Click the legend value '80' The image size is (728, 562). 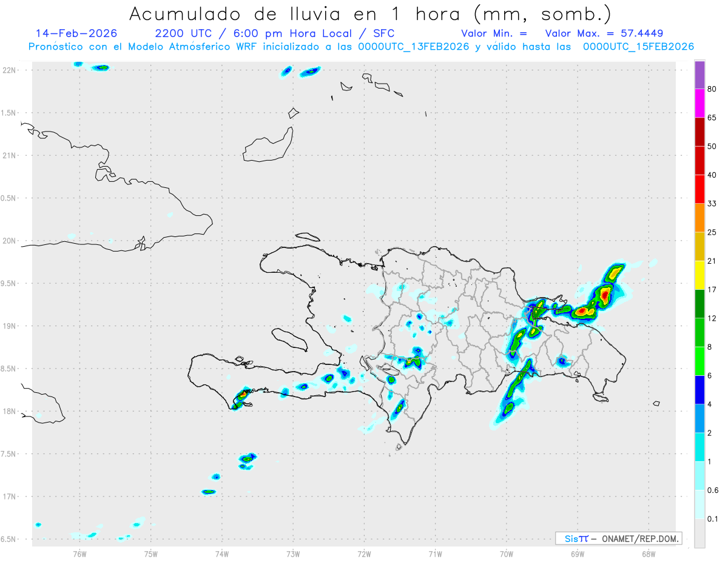pyautogui.click(x=712, y=89)
